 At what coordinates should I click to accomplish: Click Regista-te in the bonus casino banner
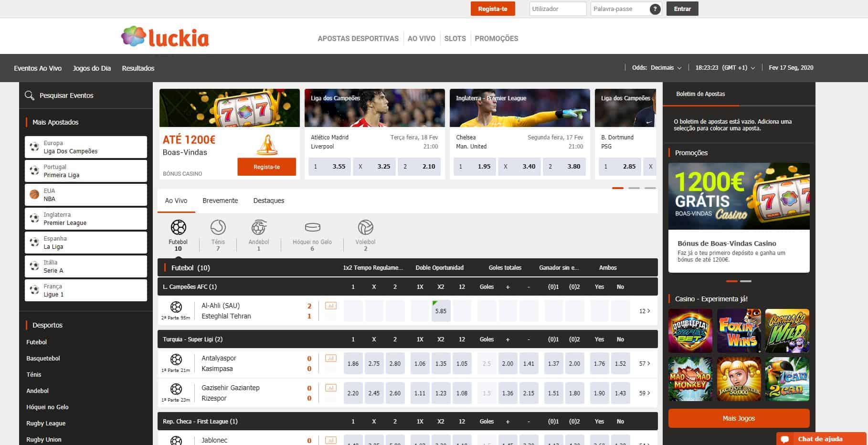pos(267,167)
